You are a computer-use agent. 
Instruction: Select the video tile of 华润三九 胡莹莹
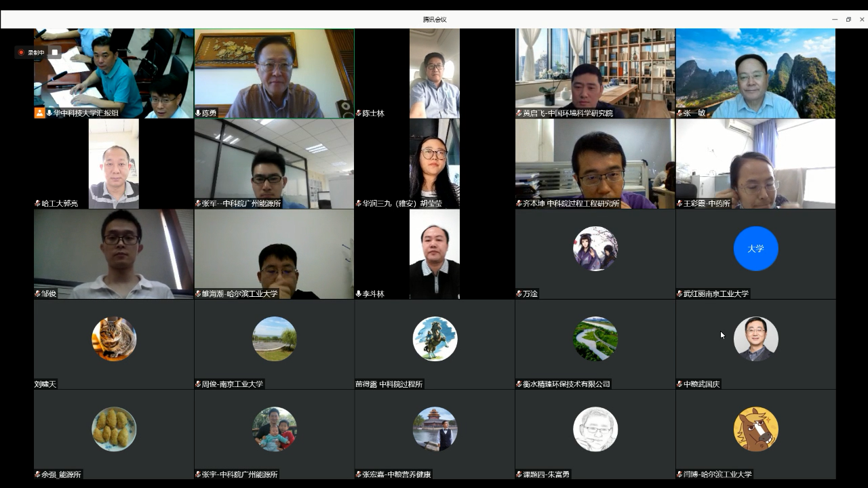click(x=435, y=163)
